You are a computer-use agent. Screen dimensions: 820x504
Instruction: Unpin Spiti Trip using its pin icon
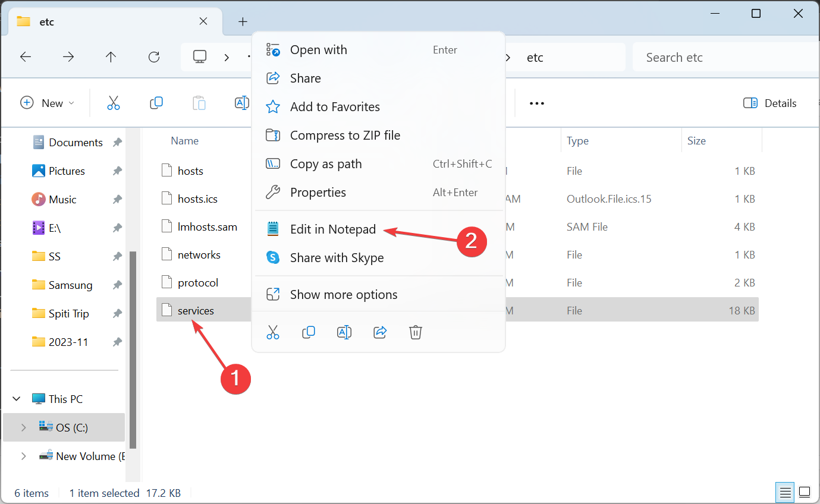(x=117, y=314)
